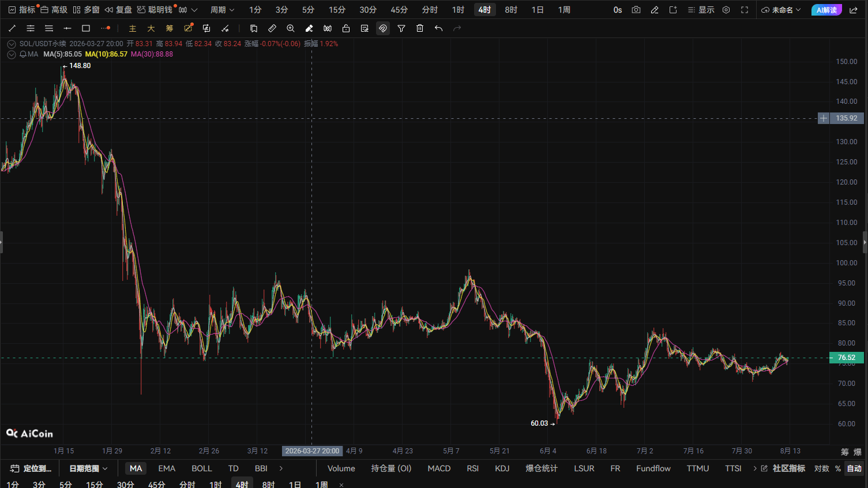
Task: Open more drawing tools (three dots)
Action: 105,28
